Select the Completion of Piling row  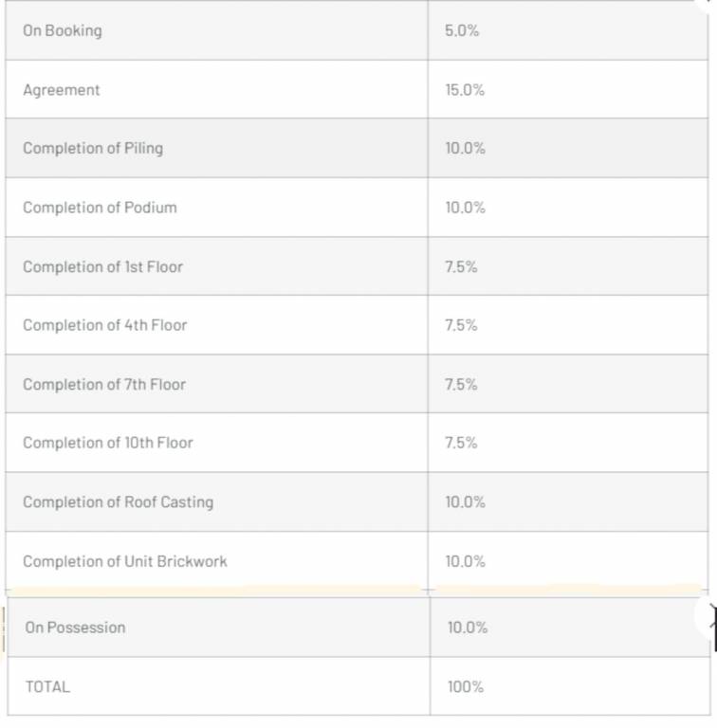pos(93,148)
